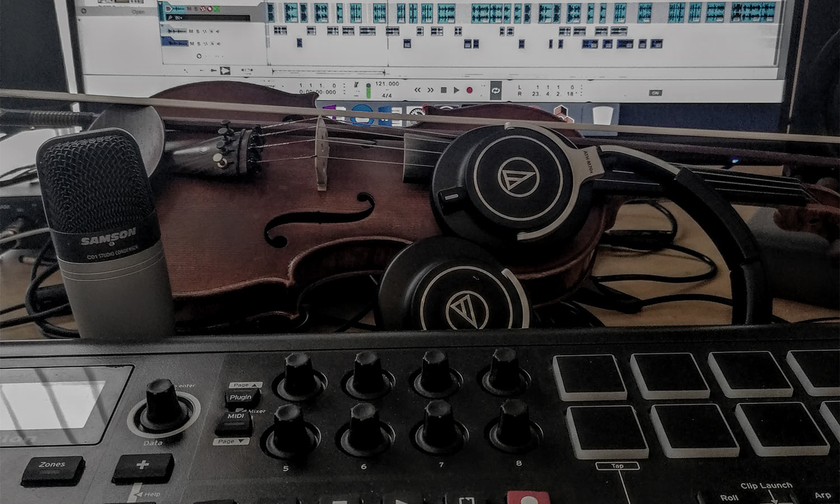
Task: Solo the top audio track with S
Action: [196, 9]
